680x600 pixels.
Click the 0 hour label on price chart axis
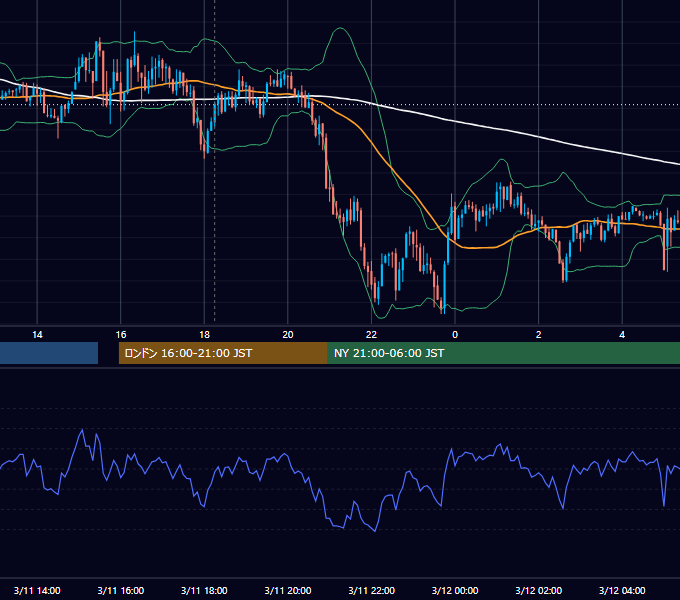(x=455, y=335)
